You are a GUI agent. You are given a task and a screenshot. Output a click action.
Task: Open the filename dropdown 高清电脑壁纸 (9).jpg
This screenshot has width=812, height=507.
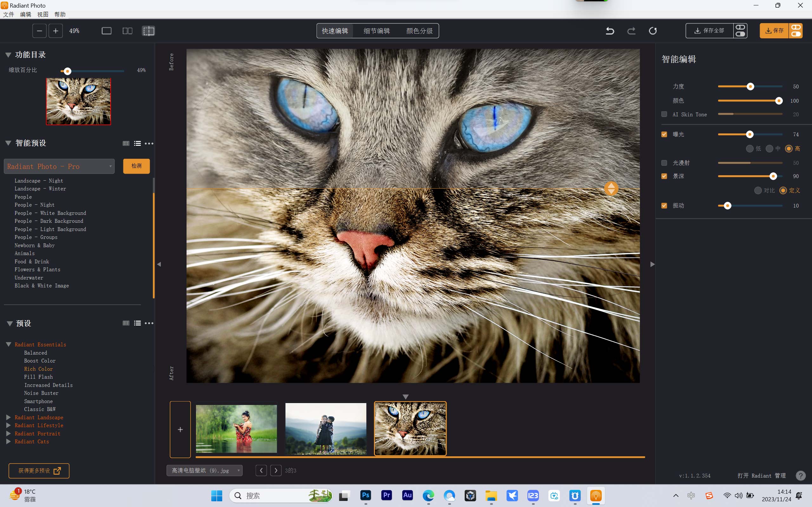coord(204,471)
